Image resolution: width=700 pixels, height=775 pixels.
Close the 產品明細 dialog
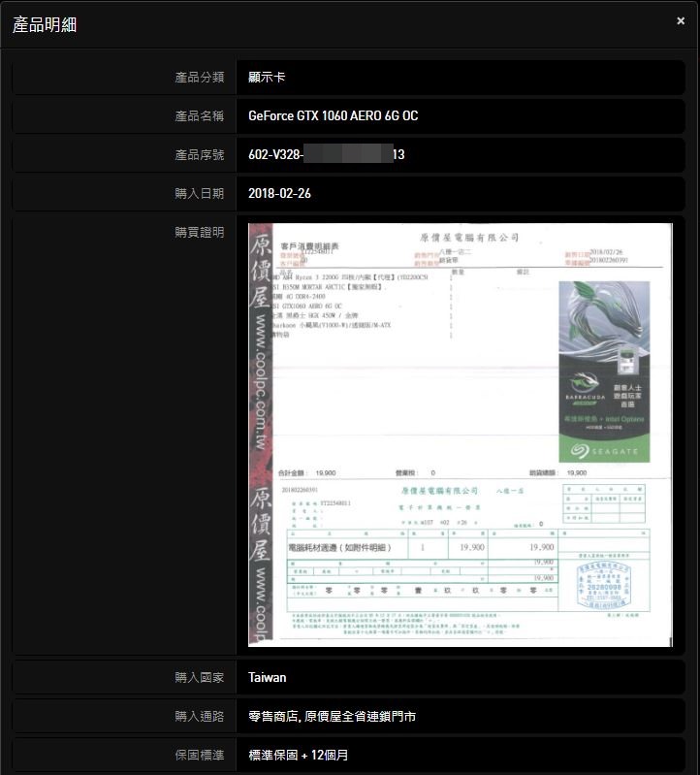pos(681,21)
